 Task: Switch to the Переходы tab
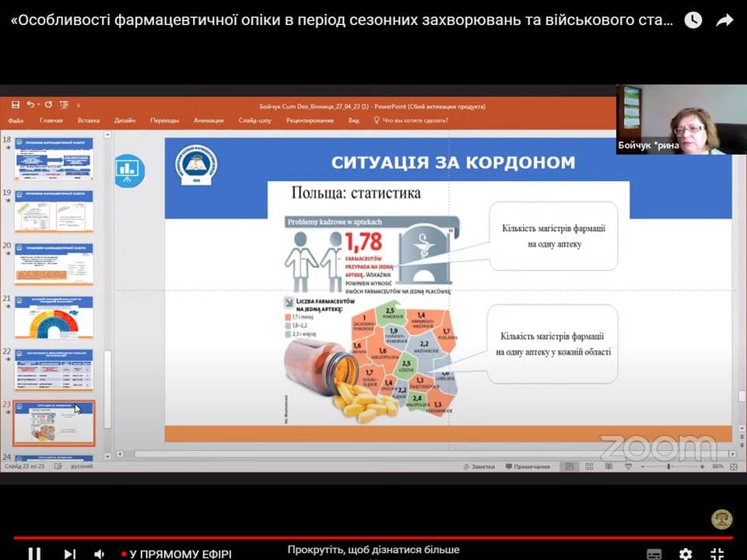pyautogui.click(x=164, y=121)
